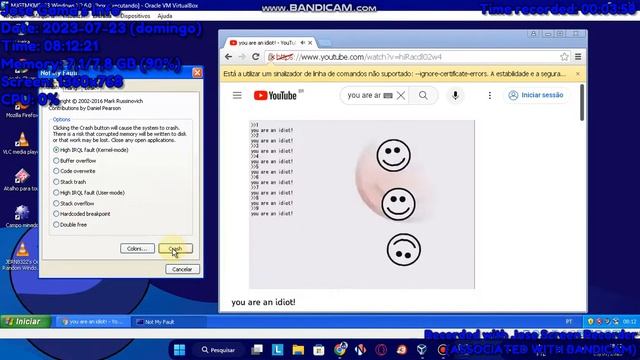Open a new Chrome tab
This screenshot has height=360, width=640.
pyautogui.click(x=325, y=43)
